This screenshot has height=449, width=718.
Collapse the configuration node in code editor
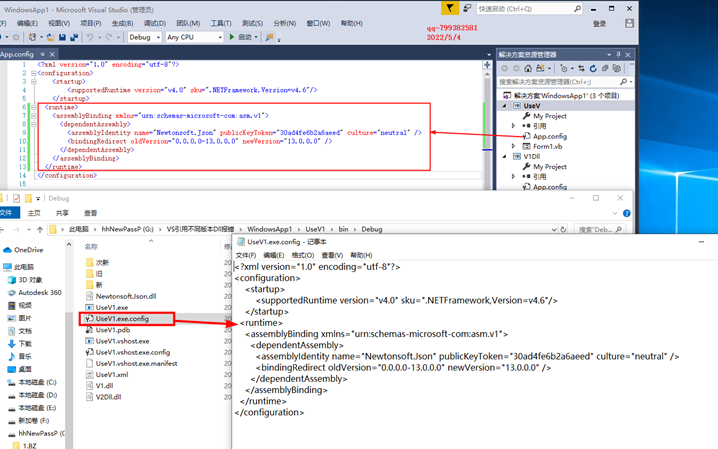33,73
